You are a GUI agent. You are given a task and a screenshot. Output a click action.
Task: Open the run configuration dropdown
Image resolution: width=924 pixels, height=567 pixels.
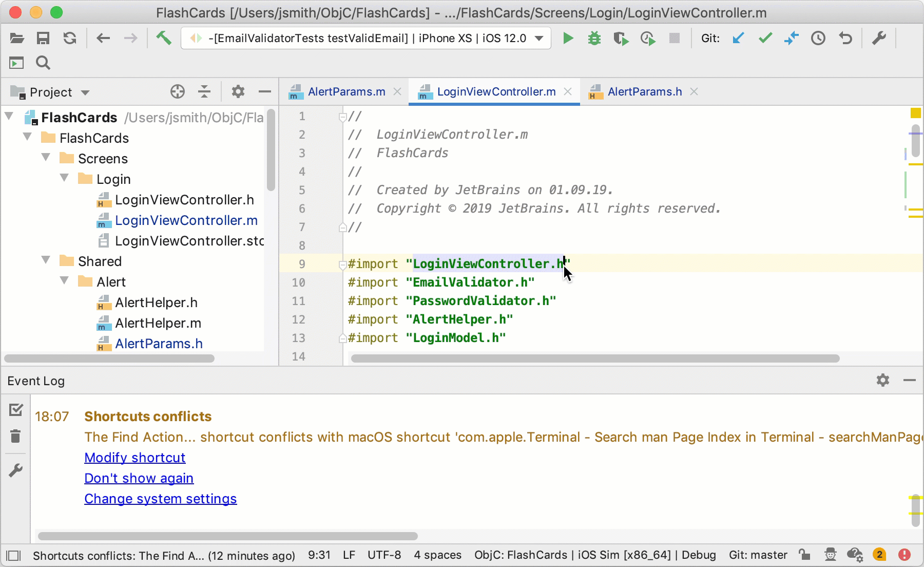tap(366, 38)
